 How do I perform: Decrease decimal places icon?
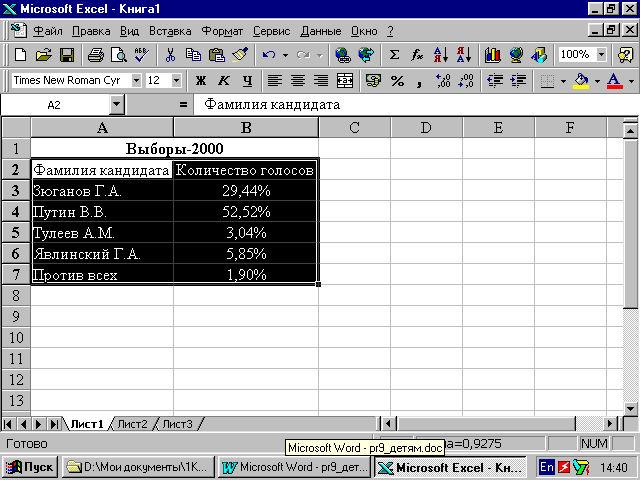tap(466, 80)
